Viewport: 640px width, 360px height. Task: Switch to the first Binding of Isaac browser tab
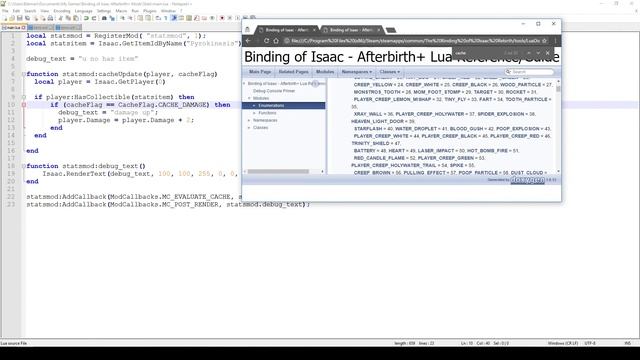point(286,30)
